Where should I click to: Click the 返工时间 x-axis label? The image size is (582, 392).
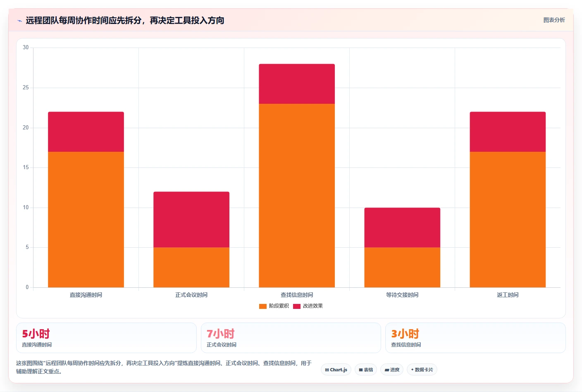[x=508, y=295]
